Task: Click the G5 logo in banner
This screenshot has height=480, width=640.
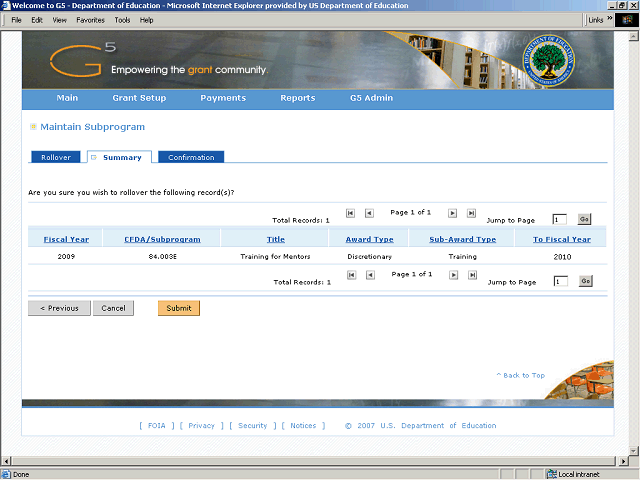Action: pyautogui.click(x=83, y=60)
